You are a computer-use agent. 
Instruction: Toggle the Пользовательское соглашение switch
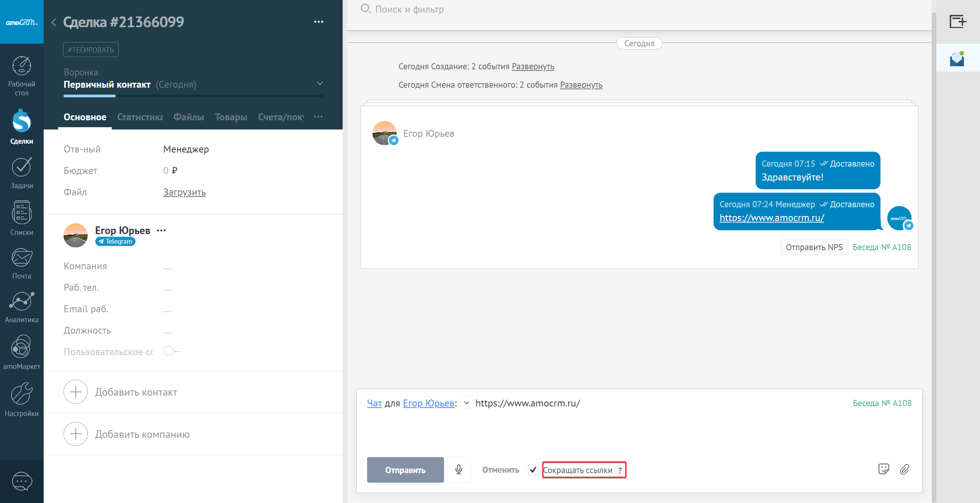click(x=171, y=351)
